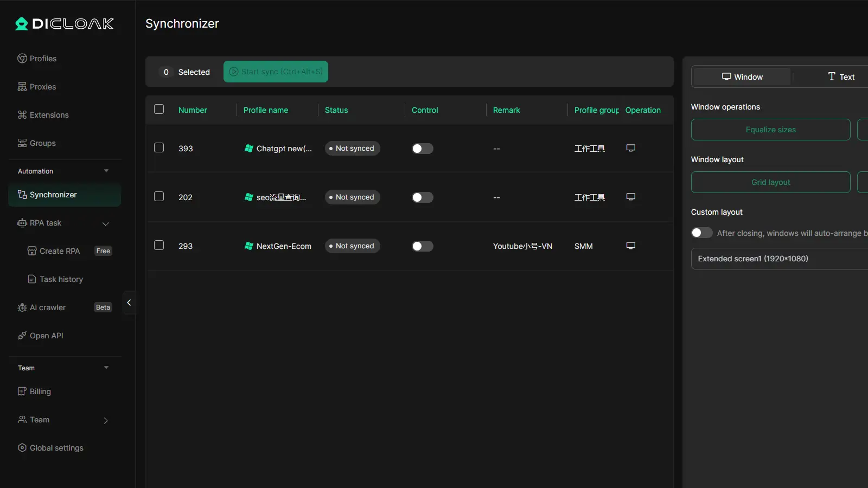Enable control toggle for Chatgpt new profile
This screenshot has width=868, height=488.
pyautogui.click(x=422, y=149)
